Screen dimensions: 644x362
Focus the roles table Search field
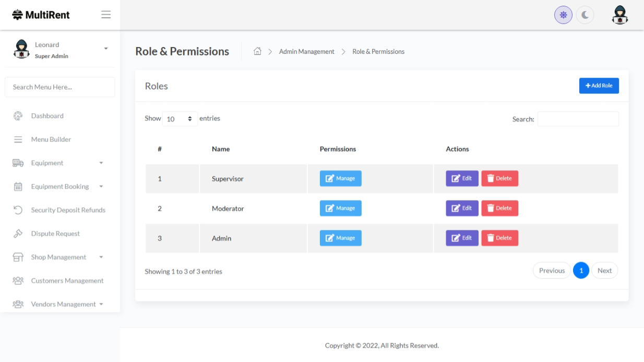(578, 119)
